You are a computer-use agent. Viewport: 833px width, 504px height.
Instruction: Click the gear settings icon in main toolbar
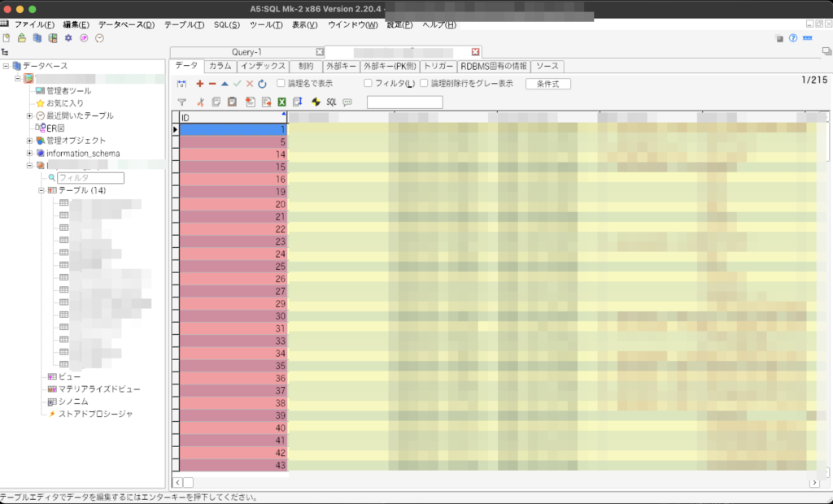pyautogui.click(x=68, y=38)
